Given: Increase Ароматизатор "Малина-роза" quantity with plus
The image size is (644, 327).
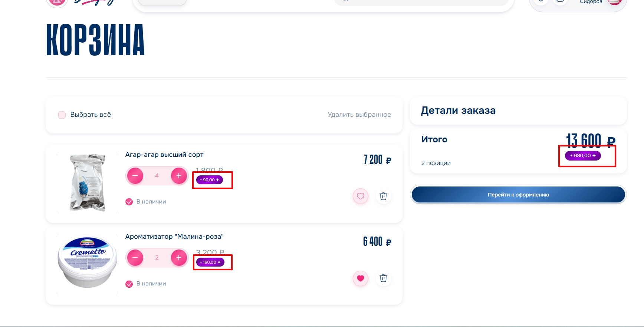Looking at the screenshot, I should click(x=179, y=258).
